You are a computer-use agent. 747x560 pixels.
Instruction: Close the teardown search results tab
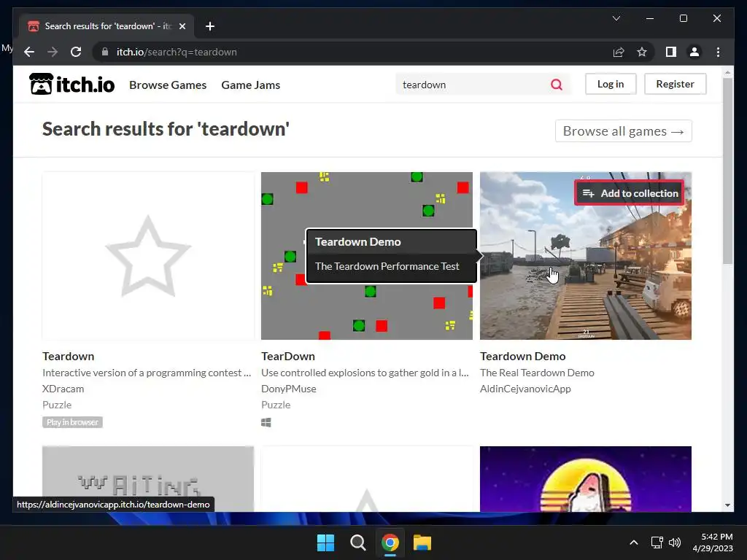coord(182,26)
